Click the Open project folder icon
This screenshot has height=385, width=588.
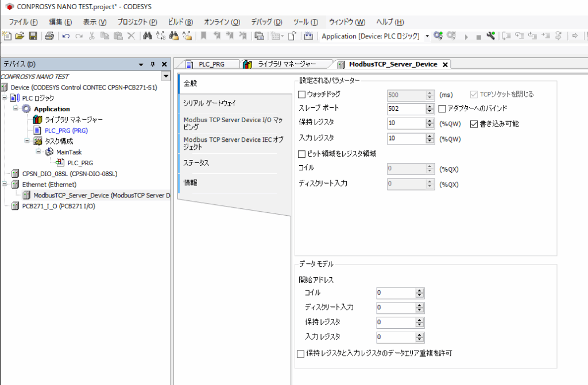[x=20, y=36]
